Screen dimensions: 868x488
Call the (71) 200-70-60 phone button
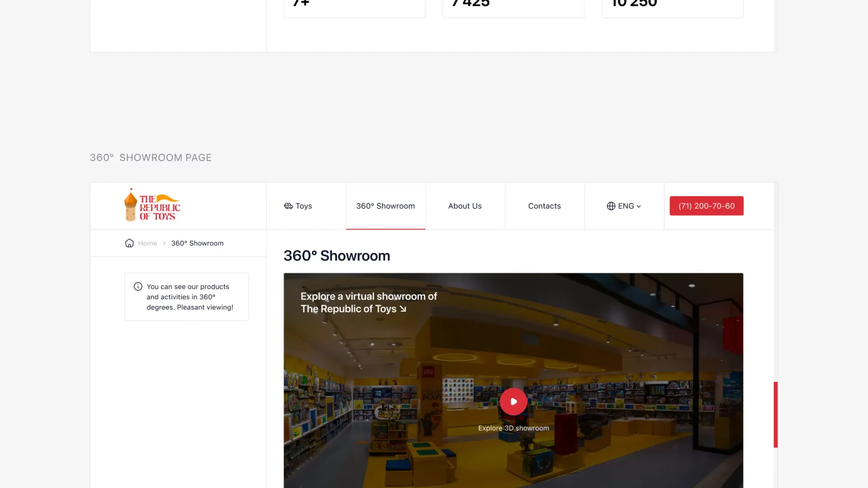(706, 206)
